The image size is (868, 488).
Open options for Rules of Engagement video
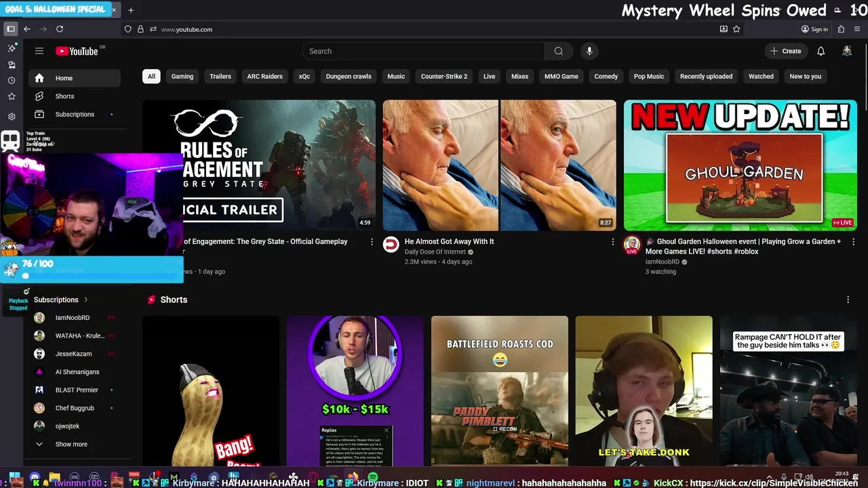pos(372,241)
